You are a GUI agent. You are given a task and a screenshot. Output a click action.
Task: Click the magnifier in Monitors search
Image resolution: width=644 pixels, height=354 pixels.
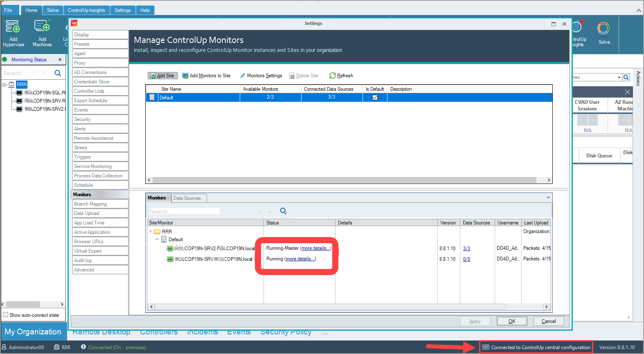pos(283,211)
